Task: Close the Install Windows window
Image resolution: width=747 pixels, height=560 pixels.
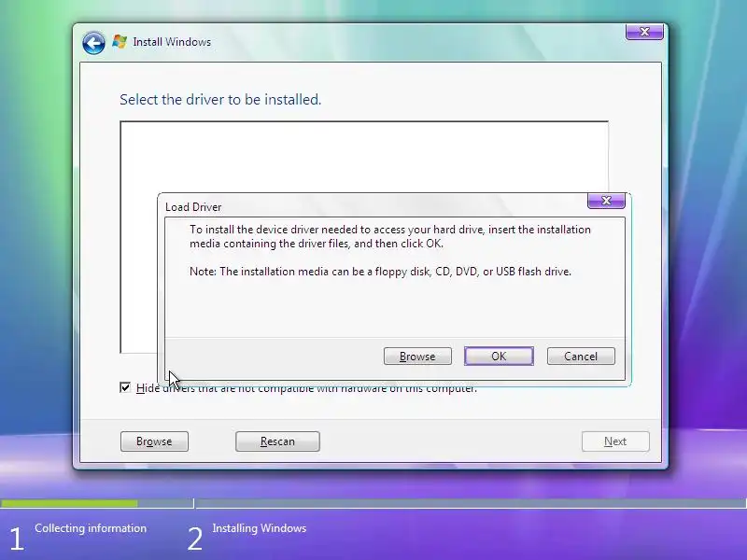Action: tap(644, 32)
